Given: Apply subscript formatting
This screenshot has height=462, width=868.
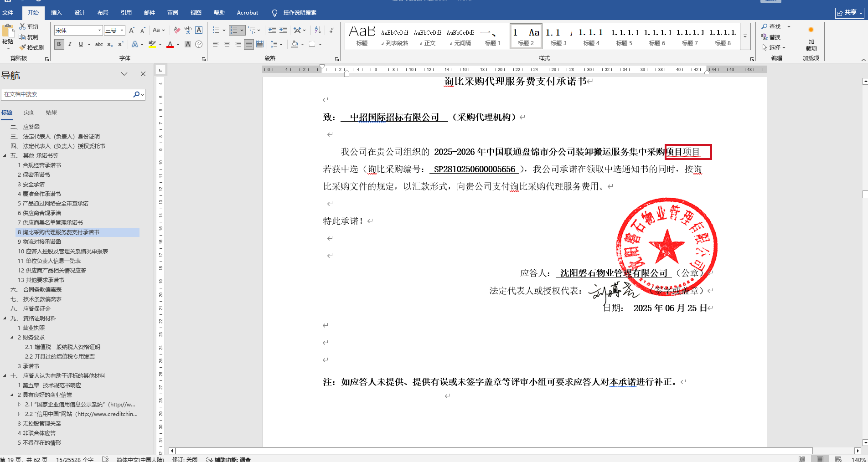Looking at the screenshot, I should point(110,44).
